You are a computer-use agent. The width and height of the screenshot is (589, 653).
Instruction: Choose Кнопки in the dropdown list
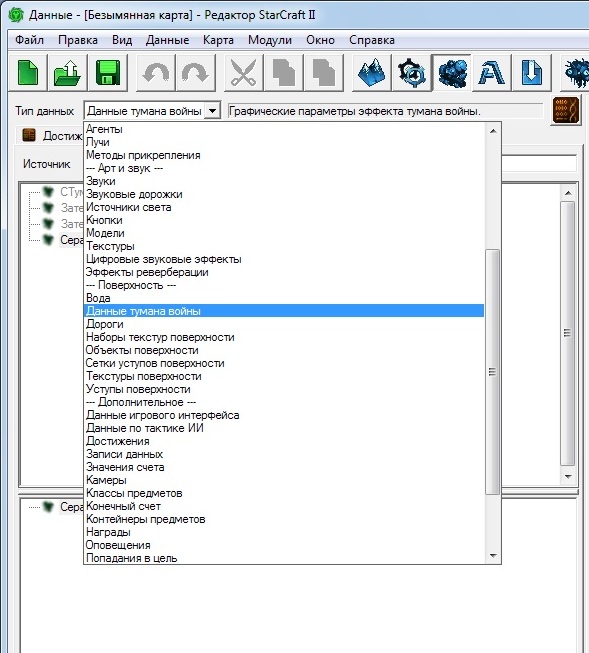click(284, 220)
